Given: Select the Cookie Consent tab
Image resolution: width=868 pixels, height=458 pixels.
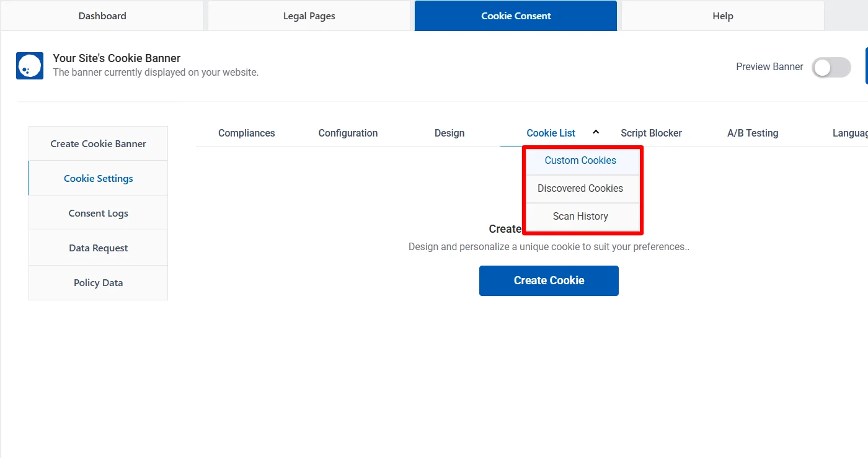Looking at the screenshot, I should pyautogui.click(x=516, y=16).
